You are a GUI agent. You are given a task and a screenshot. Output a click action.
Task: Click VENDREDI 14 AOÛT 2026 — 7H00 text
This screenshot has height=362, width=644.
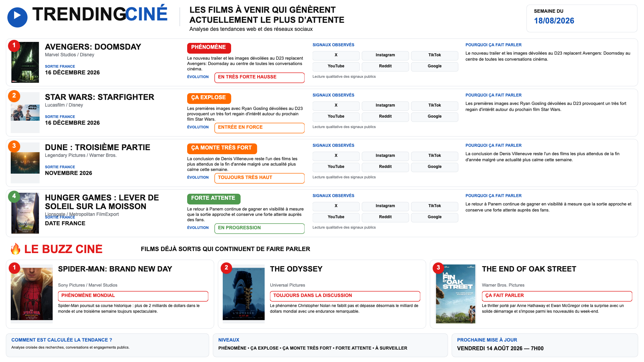500,349
